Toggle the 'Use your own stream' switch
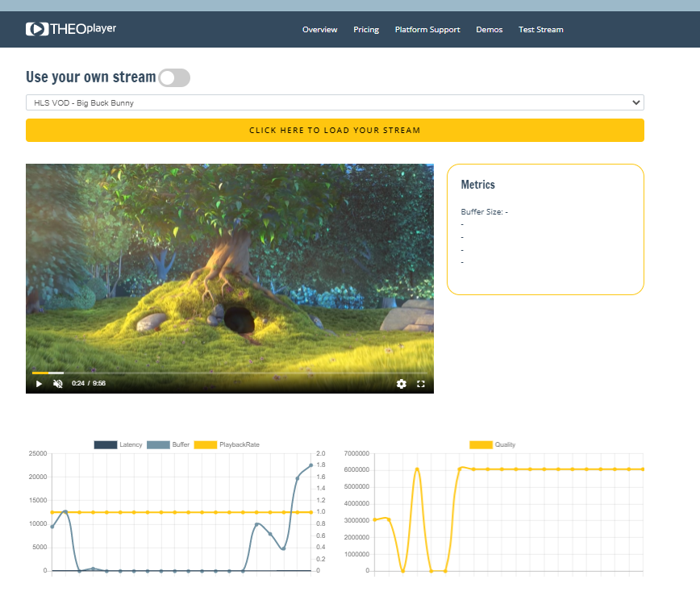Viewport: 700px width, 596px height. [174, 77]
